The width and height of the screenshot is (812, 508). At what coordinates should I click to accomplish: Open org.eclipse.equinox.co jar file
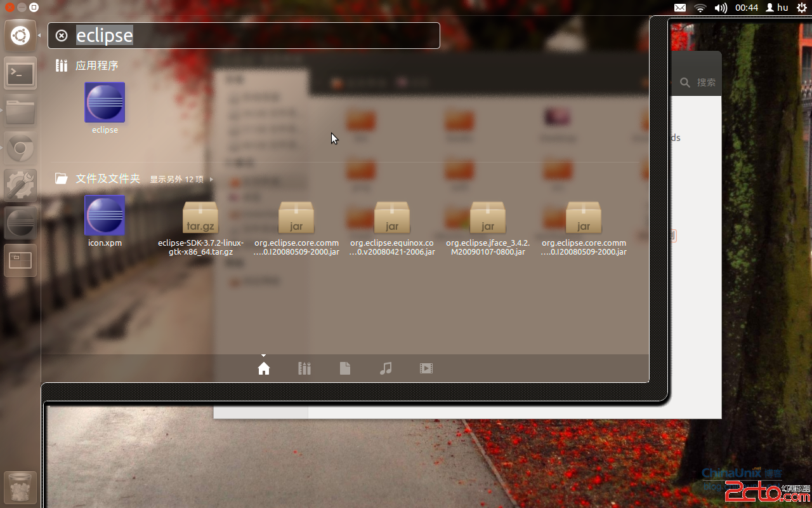click(x=392, y=229)
